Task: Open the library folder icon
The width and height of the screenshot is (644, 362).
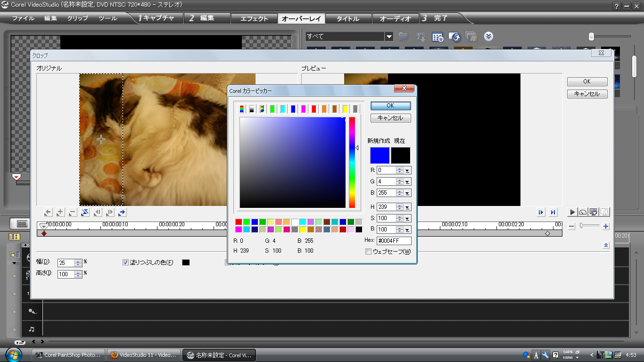Action: click(x=404, y=37)
